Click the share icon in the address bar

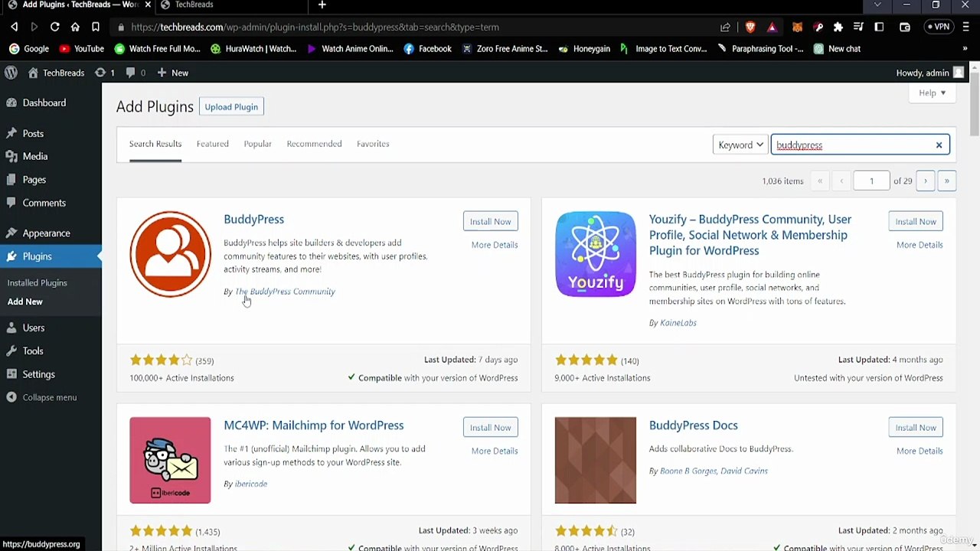pos(725,27)
